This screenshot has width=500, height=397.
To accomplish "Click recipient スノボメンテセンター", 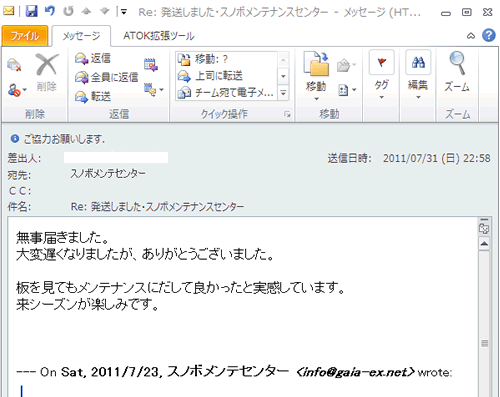I will (x=108, y=174).
